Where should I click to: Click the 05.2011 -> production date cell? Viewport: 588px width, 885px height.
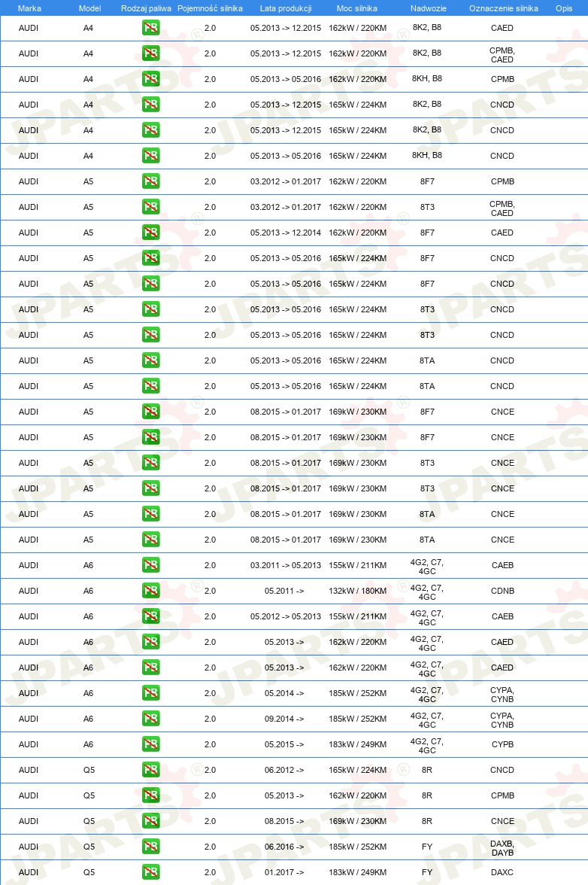(284, 591)
